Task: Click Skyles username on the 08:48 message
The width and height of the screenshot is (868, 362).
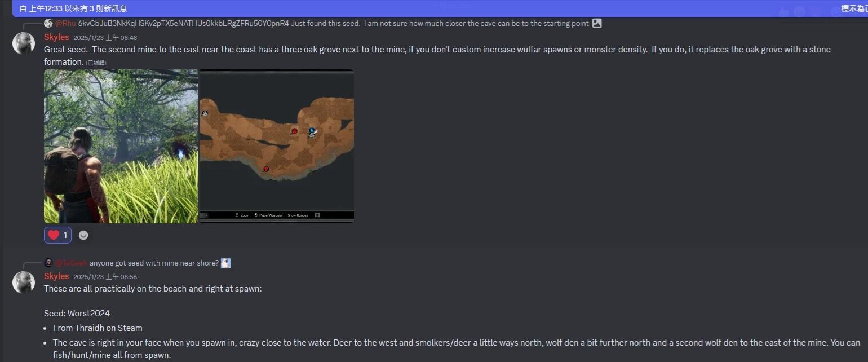Action: [56, 37]
